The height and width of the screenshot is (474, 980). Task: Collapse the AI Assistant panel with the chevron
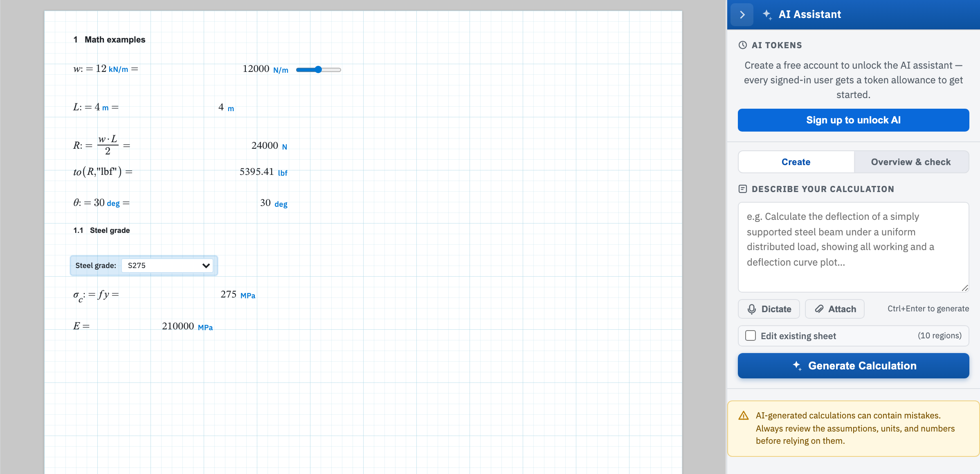(x=742, y=15)
